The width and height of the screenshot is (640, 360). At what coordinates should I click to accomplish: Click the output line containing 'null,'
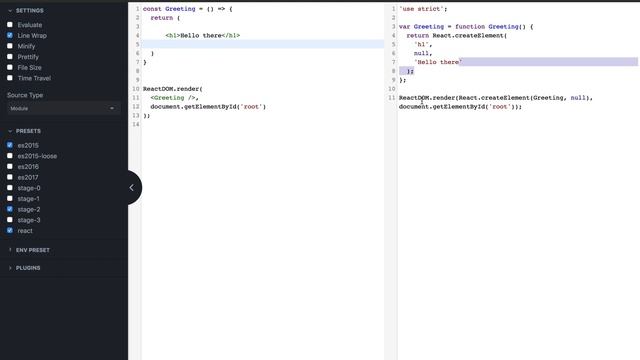point(423,53)
